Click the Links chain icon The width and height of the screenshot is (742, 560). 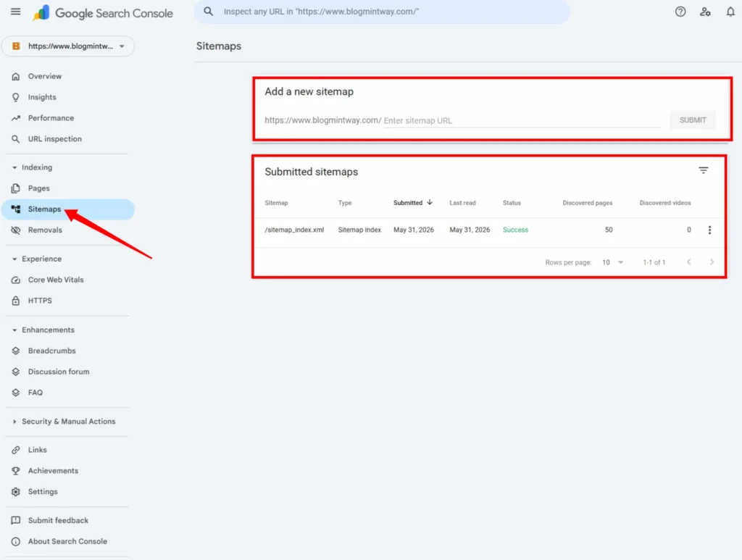pos(16,450)
